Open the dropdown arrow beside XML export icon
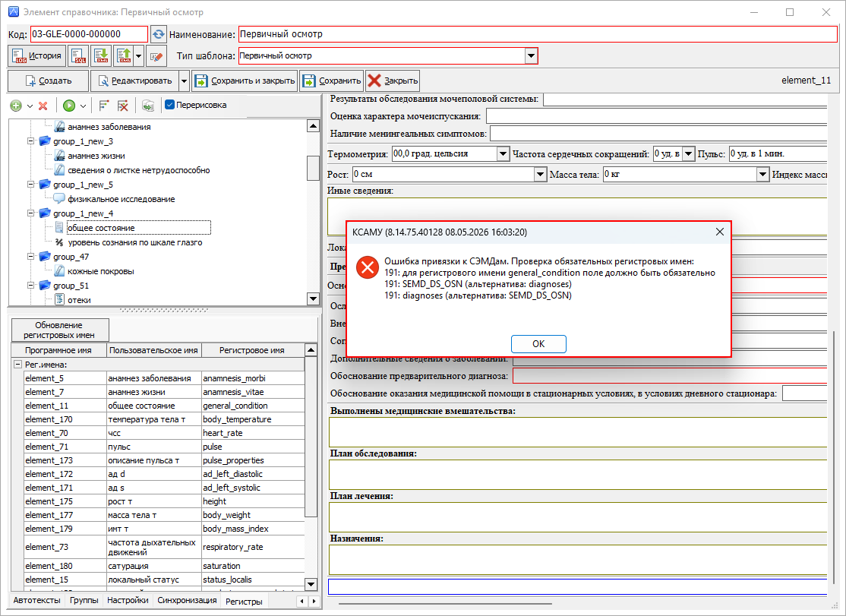This screenshot has width=846, height=616. click(x=139, y=55)
